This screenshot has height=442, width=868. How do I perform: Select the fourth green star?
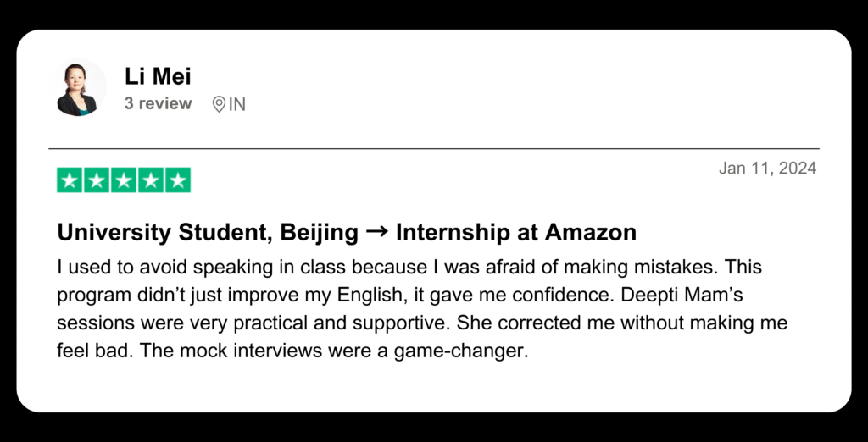pos(151,180)
